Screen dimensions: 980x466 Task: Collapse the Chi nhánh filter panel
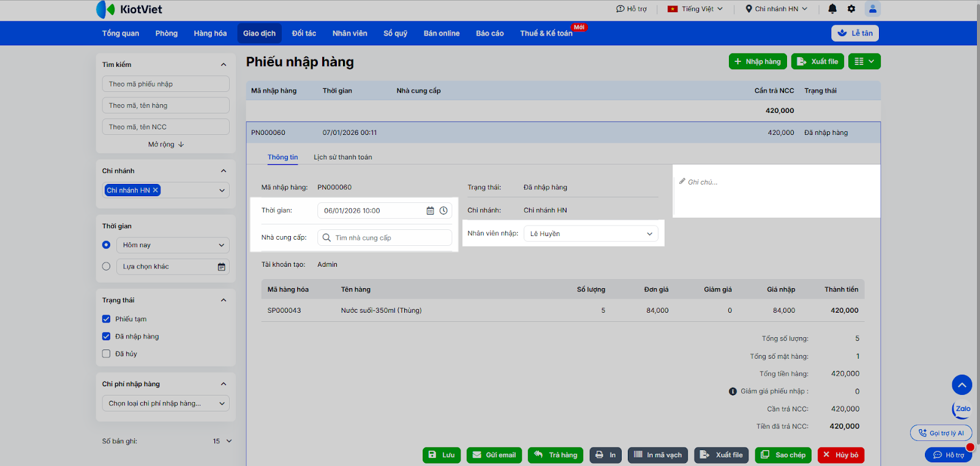[x=224, y=171]
